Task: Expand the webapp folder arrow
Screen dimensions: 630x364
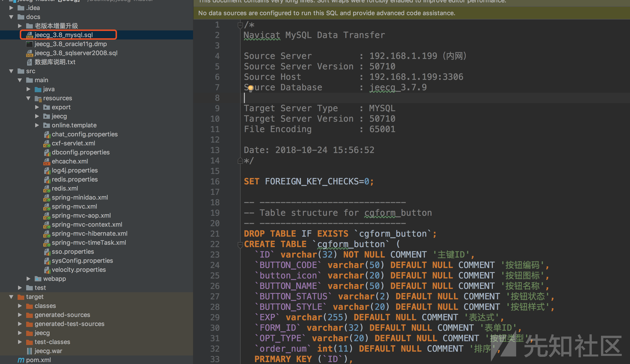Action: pos(29,278)
